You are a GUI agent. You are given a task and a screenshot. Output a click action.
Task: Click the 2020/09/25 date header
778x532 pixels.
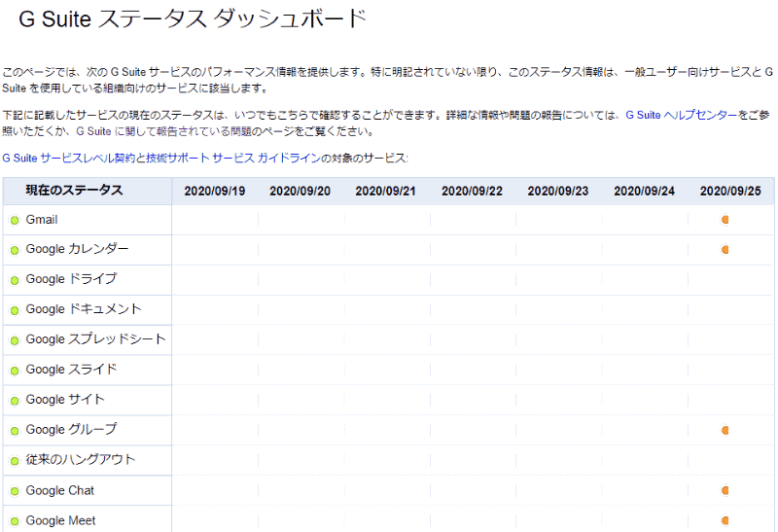pos(730,191)
